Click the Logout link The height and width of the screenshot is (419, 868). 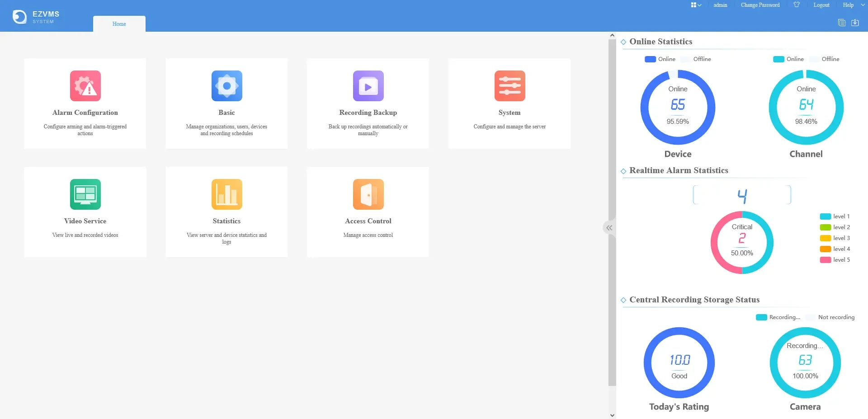(x=821, y=5)
